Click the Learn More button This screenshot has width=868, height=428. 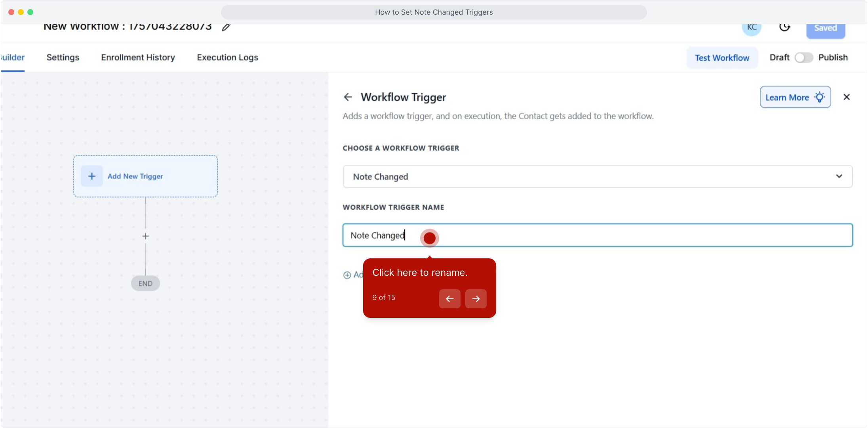(795, 97)
